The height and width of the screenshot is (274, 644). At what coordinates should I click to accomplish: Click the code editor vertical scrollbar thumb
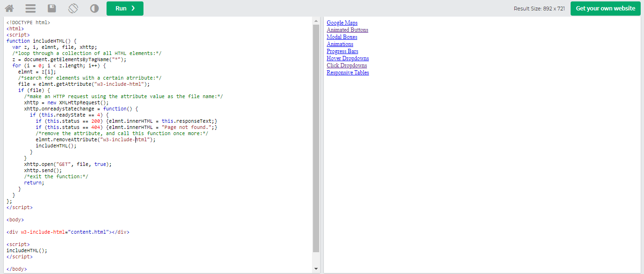pos(316,138)
